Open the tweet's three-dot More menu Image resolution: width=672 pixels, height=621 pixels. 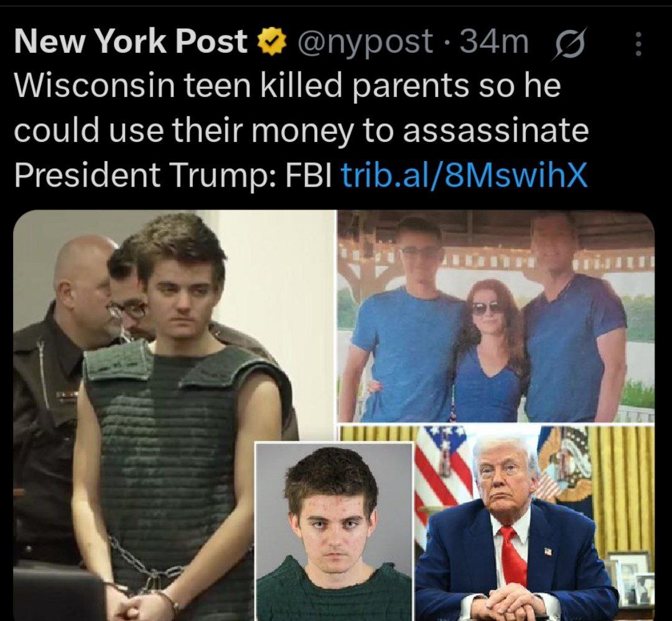(x=638, y=44)
